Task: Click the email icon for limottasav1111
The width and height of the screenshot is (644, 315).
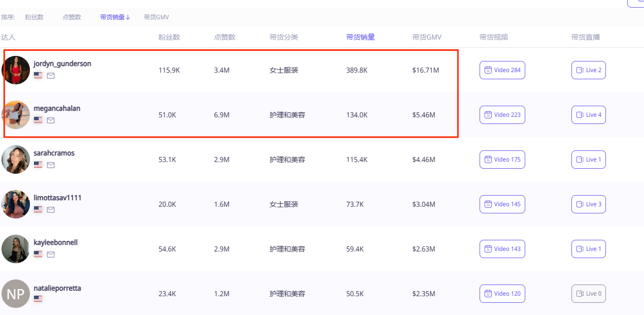Action: (x=51, y=209)
